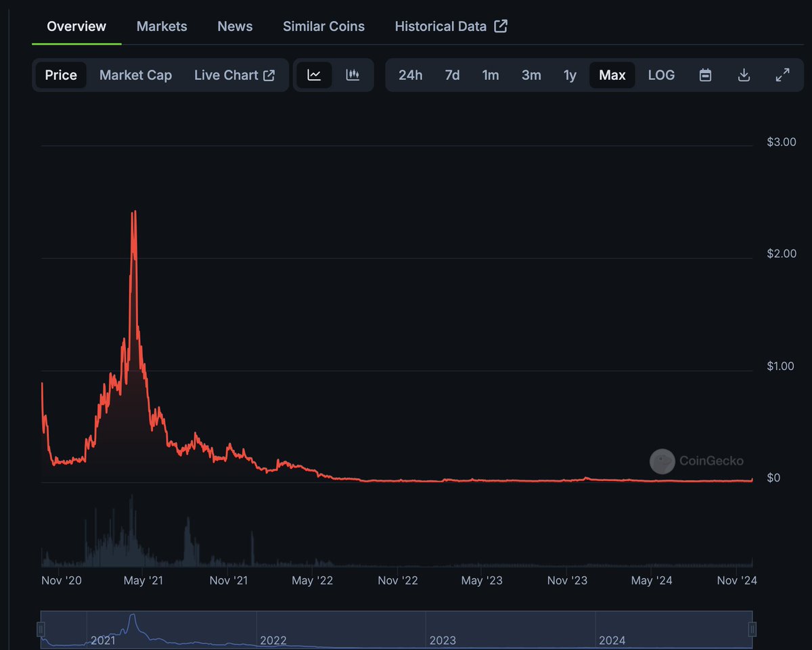The width and height of the screenshot is (812, 650).
Task: Open the Markets tab
Action: tap(162, 26)
